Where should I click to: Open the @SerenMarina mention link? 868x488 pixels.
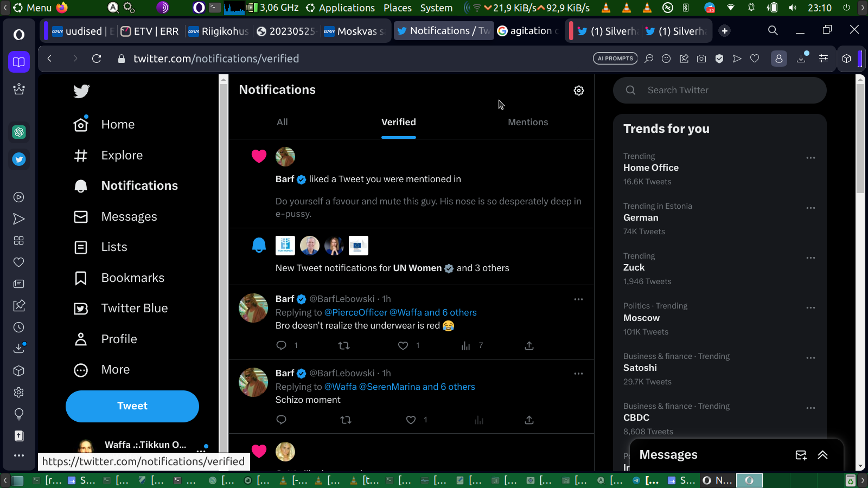[390, 387]
